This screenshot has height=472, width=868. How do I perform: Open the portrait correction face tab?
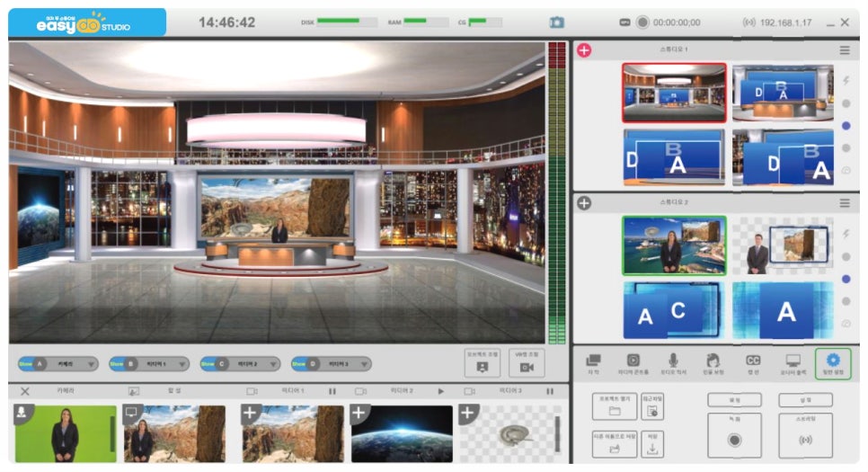(713, 364)
